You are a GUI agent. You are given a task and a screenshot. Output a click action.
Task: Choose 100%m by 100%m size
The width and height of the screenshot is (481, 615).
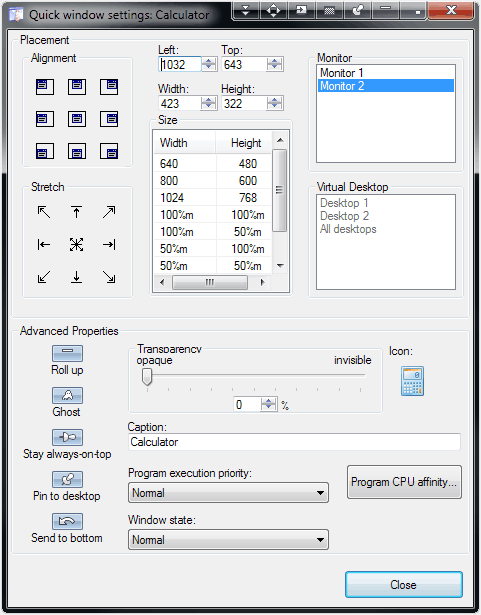[213, 215]
